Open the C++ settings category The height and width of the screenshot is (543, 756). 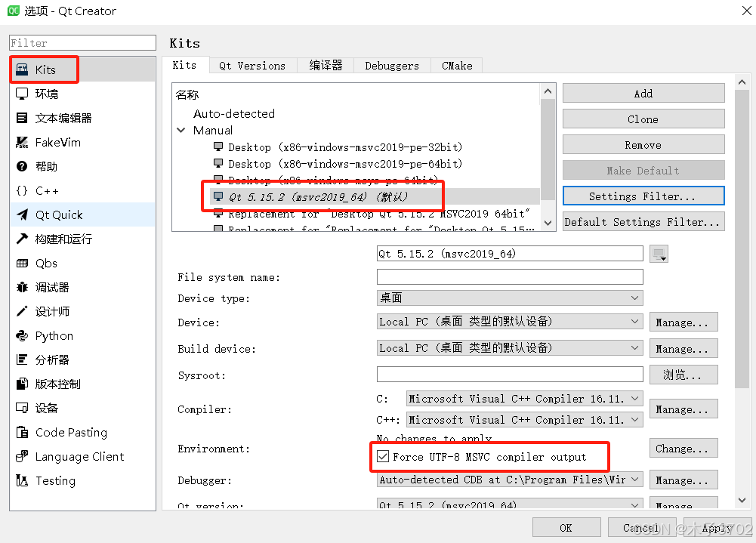coord(82,190)
